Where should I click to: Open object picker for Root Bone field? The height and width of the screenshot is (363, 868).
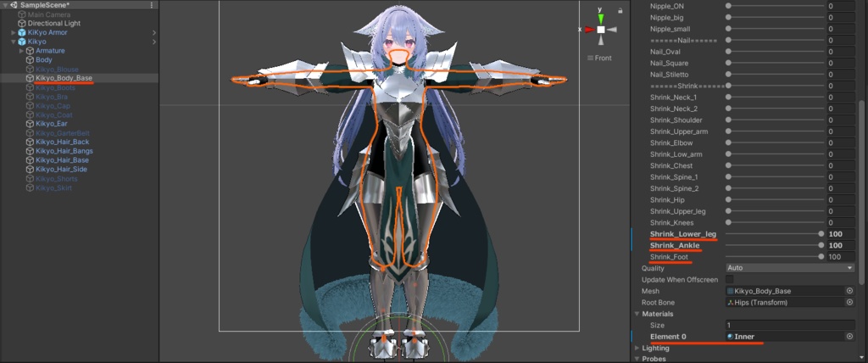click(849, 303)
